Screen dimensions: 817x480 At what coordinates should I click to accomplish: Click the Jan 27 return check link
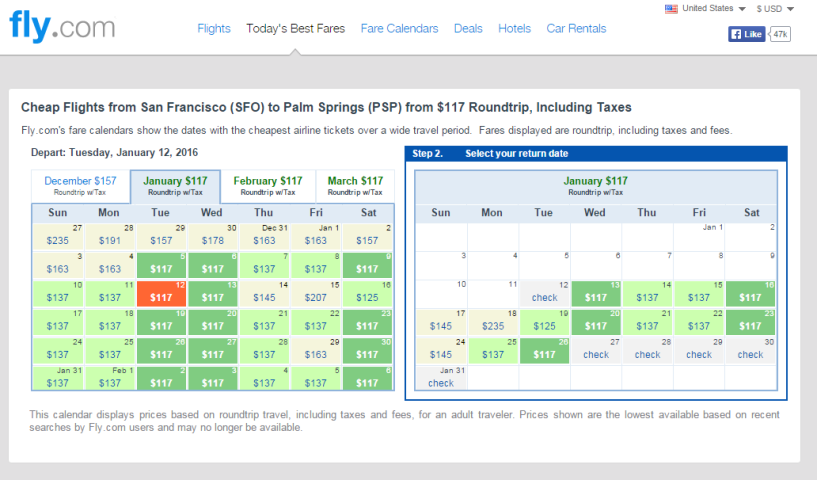596,354
